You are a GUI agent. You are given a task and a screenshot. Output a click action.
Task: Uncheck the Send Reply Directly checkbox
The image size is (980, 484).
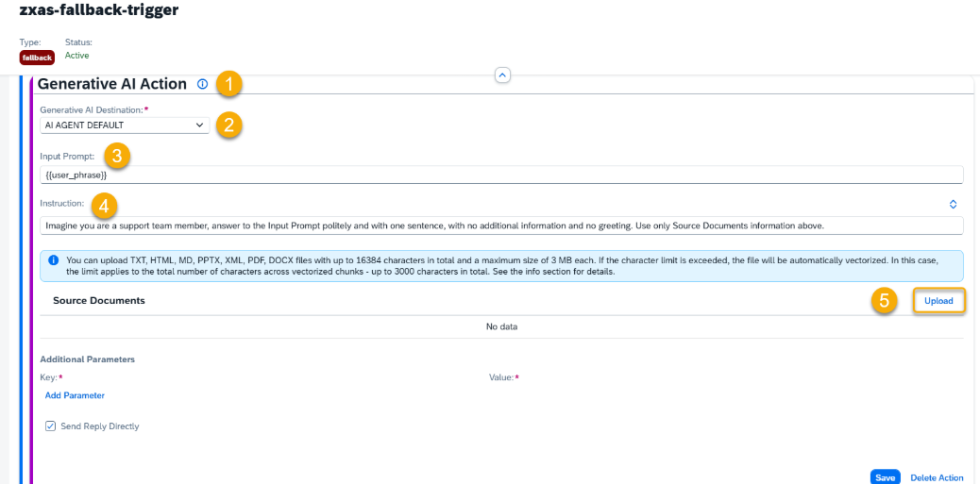coord(51,426)
